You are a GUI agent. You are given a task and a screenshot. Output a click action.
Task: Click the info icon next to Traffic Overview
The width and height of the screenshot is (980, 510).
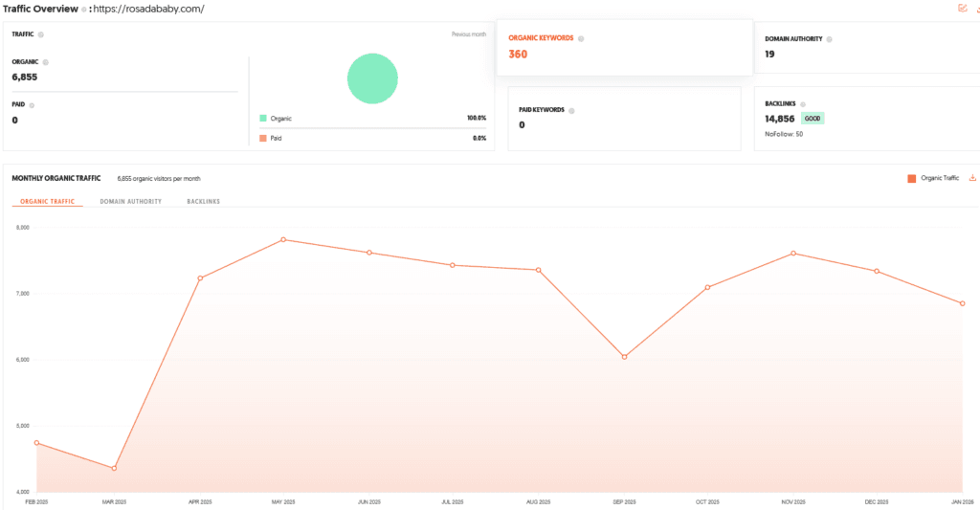coord(84,10)
